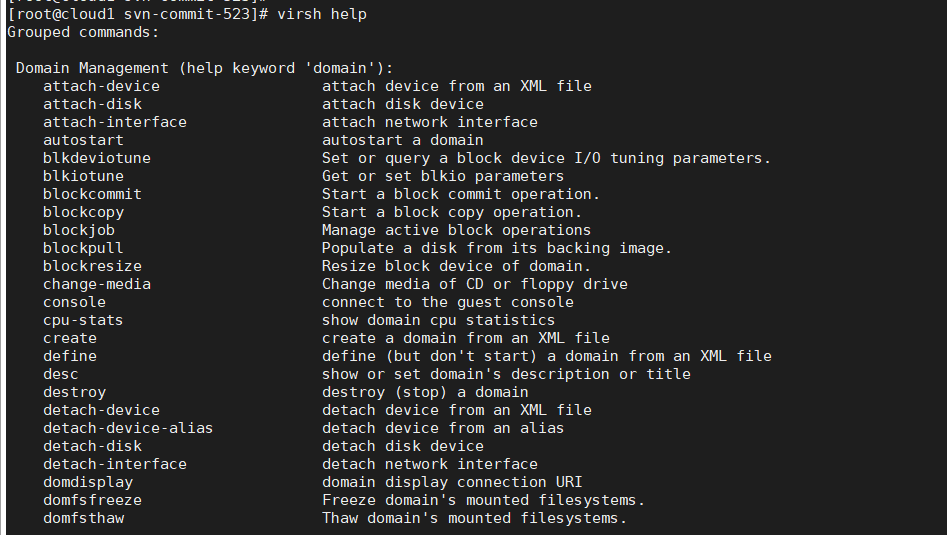Click on the 'attach-interface' command

pos(114,122)
